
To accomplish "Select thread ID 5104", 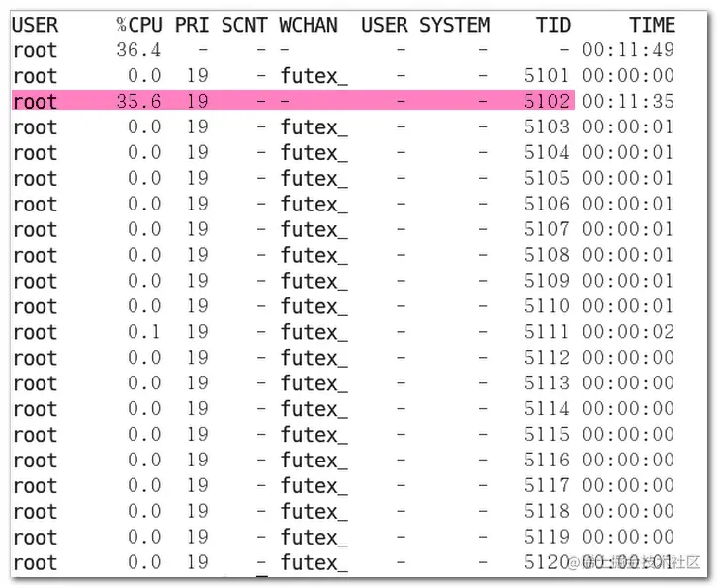I will point(547,152).
